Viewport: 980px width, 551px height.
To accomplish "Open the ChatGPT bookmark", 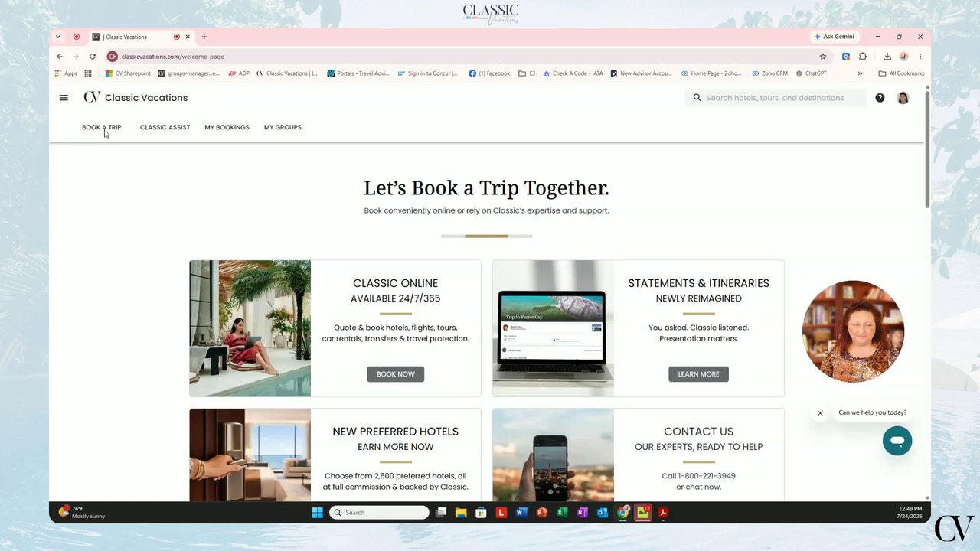I will tap(812, 73).
